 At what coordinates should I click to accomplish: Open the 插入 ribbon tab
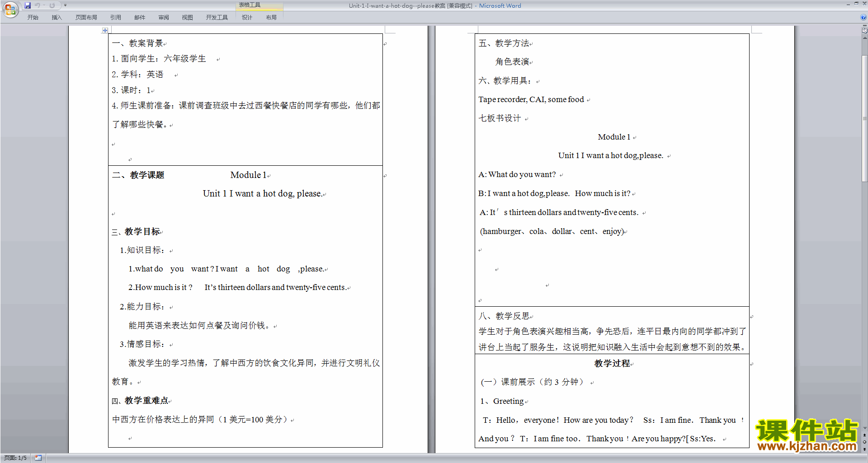57,17
